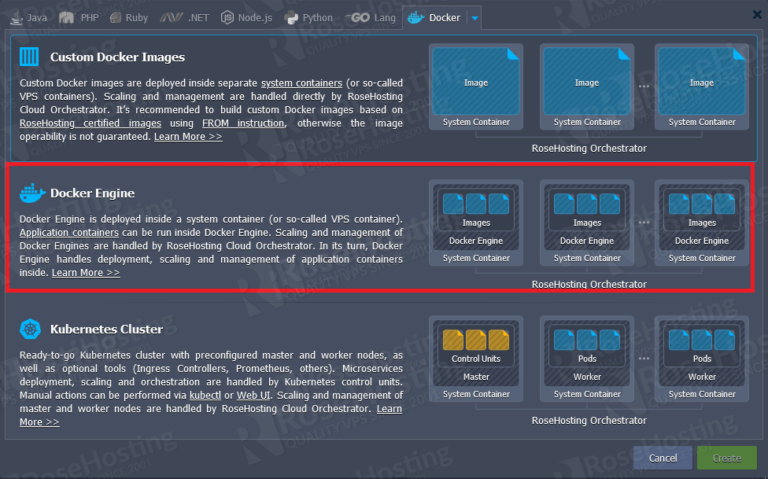
Task: Close the dialog with the X icon
Action: pyautogui.click(x=757, y=15)
